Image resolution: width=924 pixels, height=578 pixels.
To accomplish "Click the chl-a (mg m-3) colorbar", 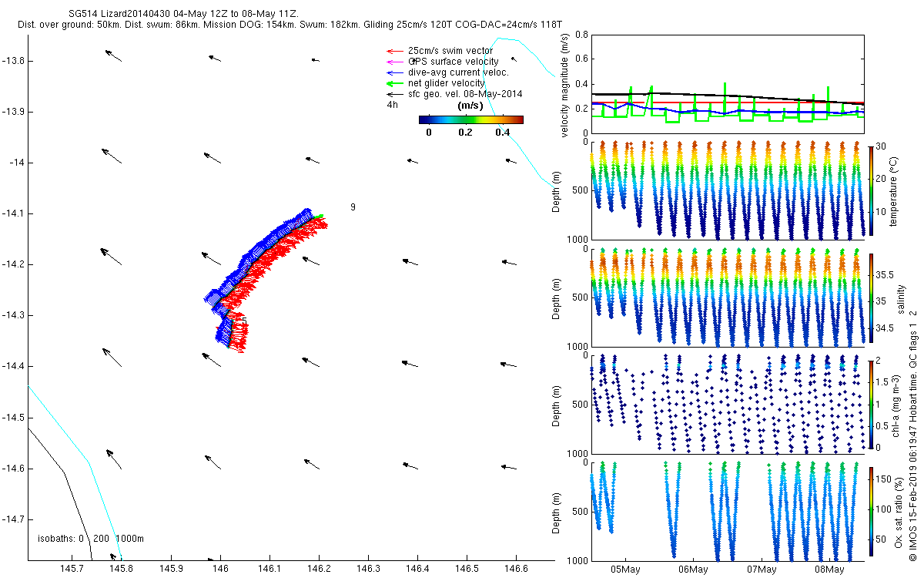I will click(x=871, y=404).
